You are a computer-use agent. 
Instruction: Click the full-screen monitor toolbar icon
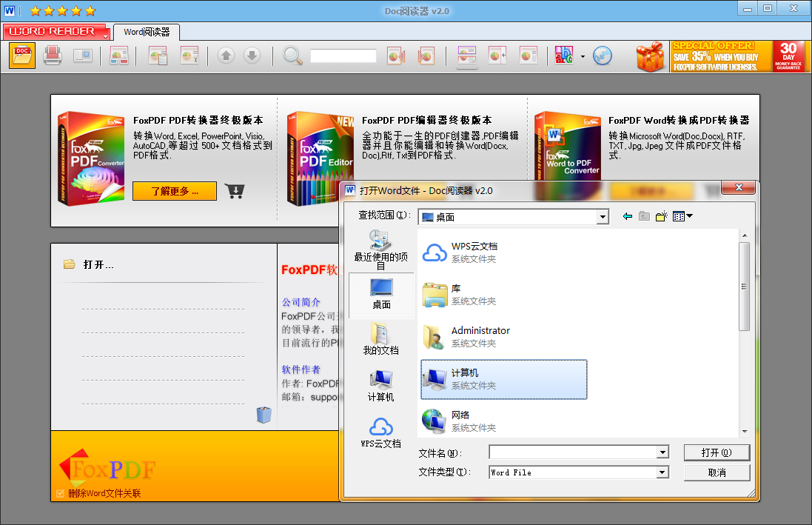pos(83,56)
